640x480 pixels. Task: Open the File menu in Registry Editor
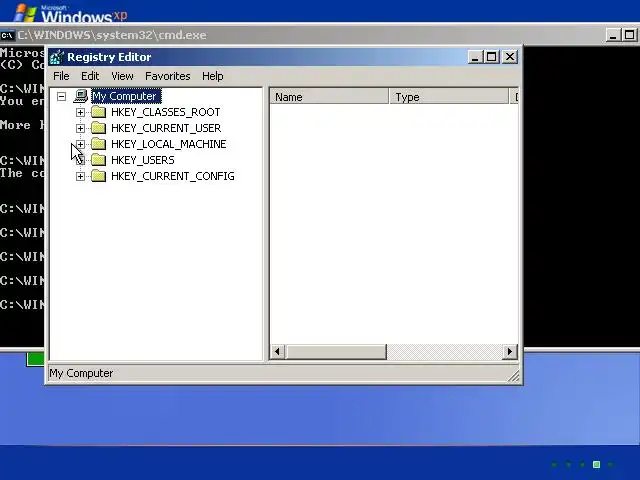pyautogui.click(x=61, y=76)
